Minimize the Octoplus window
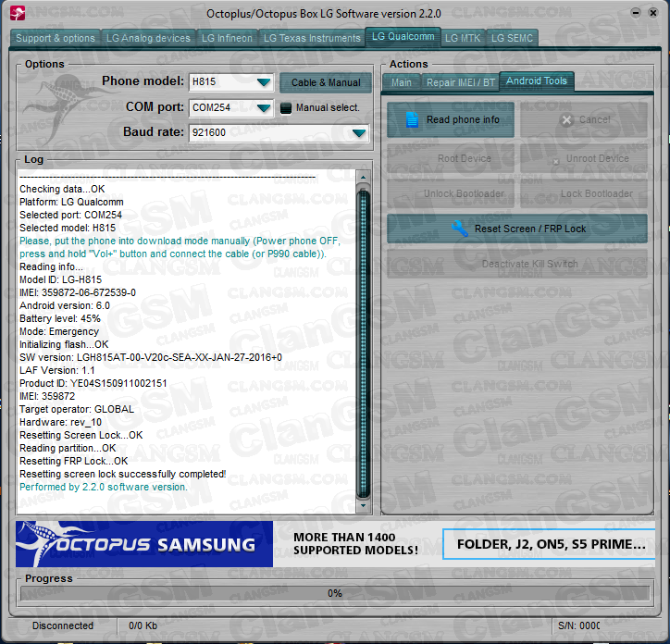The width and height of the screenshot is (670, 644). pos(636,13)
